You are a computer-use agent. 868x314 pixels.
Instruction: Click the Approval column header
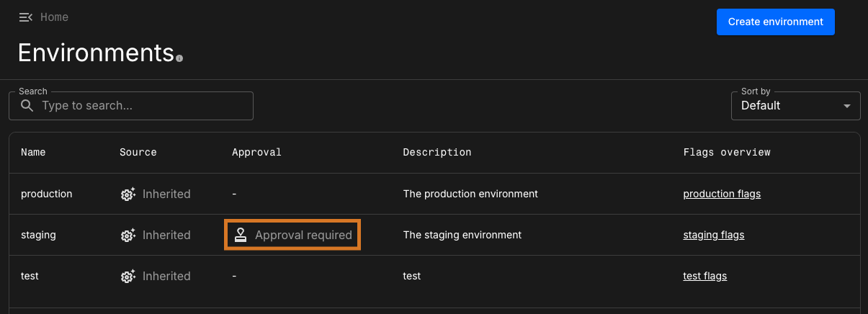coord(256,153)
